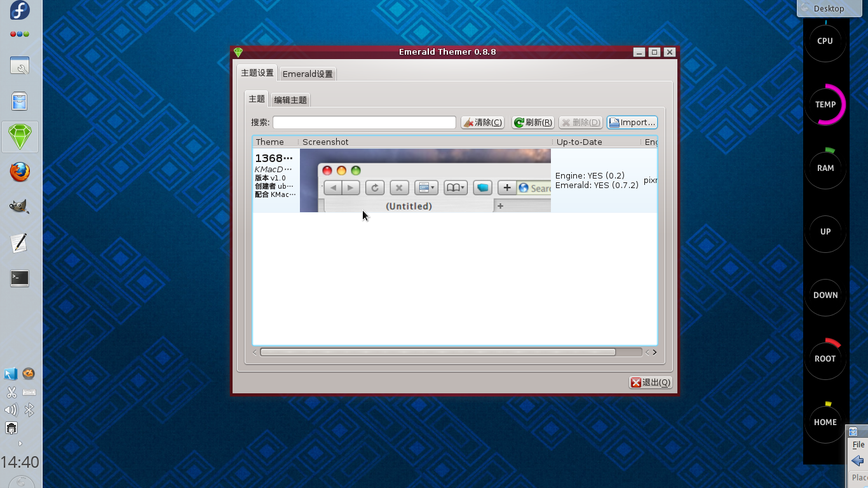Maximize the Emerald Themer window
This screenshot has width=868, height=488.
654,52
